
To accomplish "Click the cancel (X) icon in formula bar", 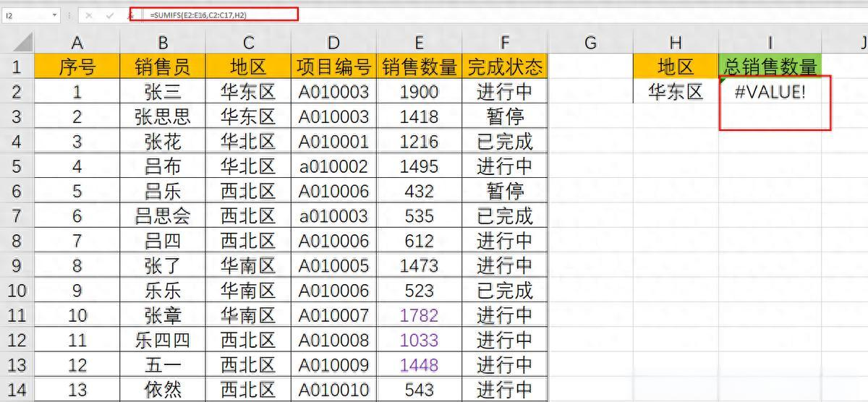I will 88,14.
